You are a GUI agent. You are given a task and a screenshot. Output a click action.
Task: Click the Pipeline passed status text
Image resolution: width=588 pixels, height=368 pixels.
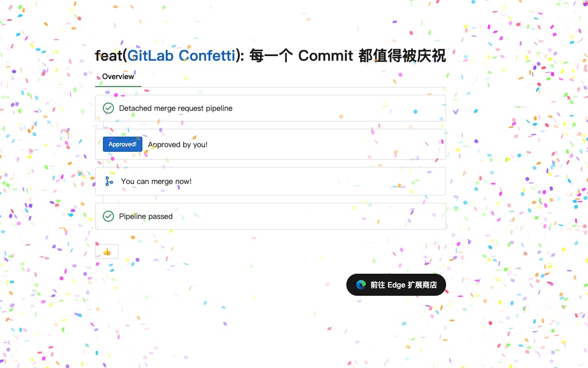(x=146, y=216)
